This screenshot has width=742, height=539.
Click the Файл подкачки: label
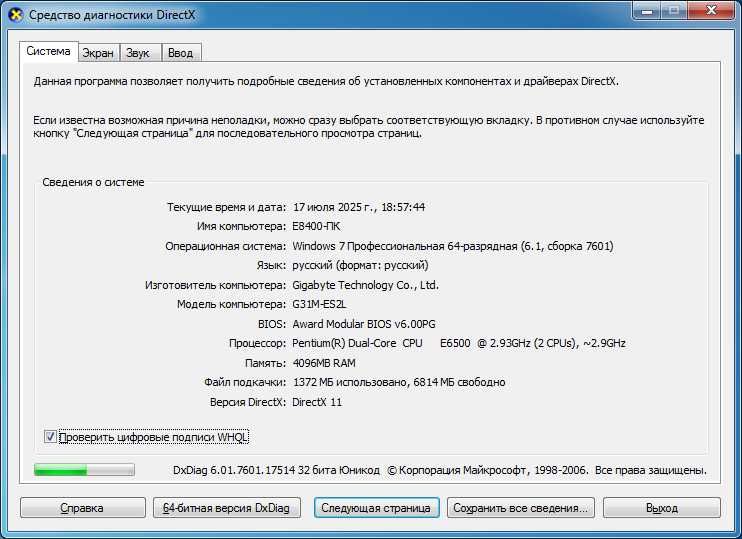(245, 382)
